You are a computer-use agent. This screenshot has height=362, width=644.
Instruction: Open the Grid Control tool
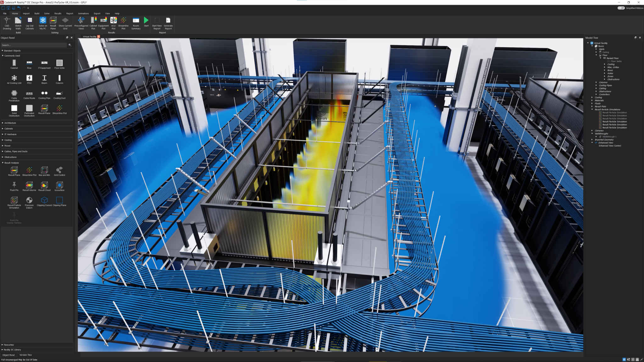pos(59,171)
